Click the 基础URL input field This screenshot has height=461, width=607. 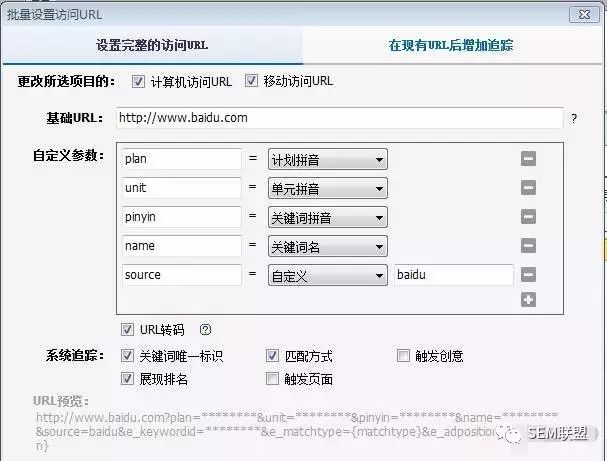click(340, 118)
